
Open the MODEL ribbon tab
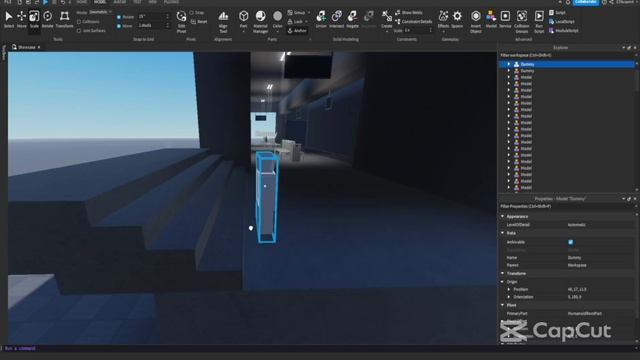(100, 2)
